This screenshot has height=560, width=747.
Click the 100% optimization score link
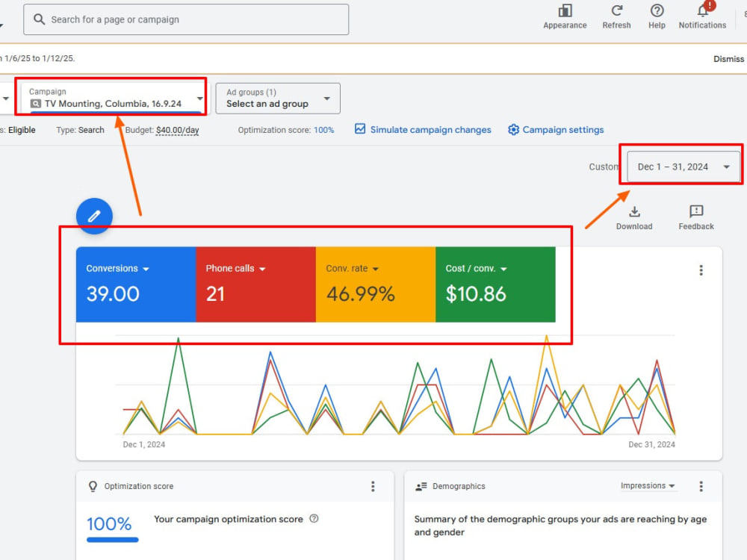(323, 130)
